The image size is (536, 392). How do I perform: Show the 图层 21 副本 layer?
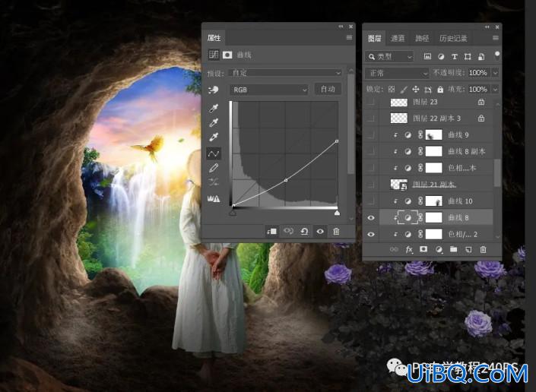coord(371,185)
